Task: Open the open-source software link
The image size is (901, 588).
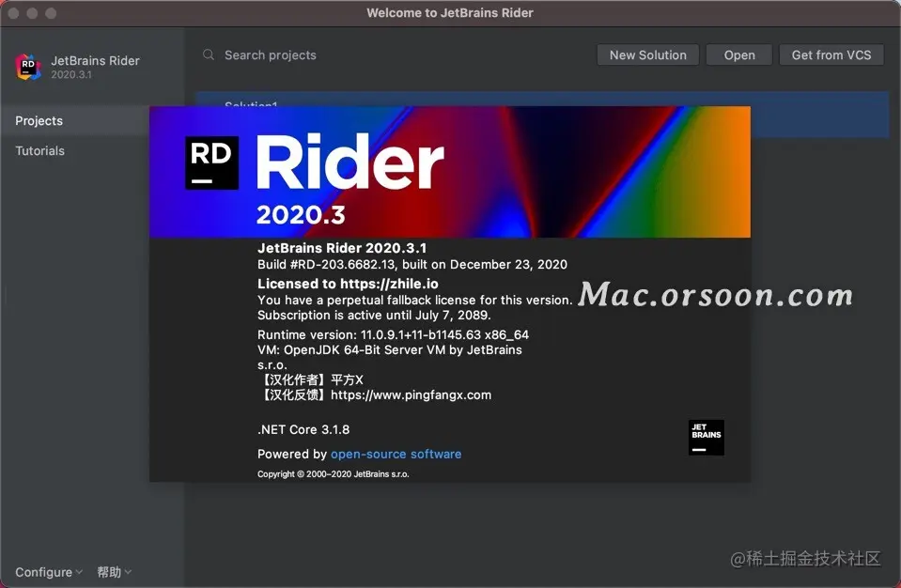Action: 396,454
